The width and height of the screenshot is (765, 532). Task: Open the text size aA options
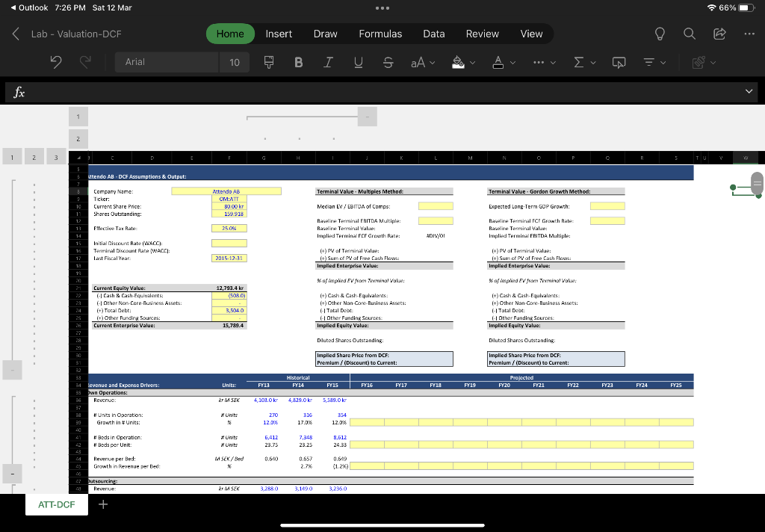[418, 62]
